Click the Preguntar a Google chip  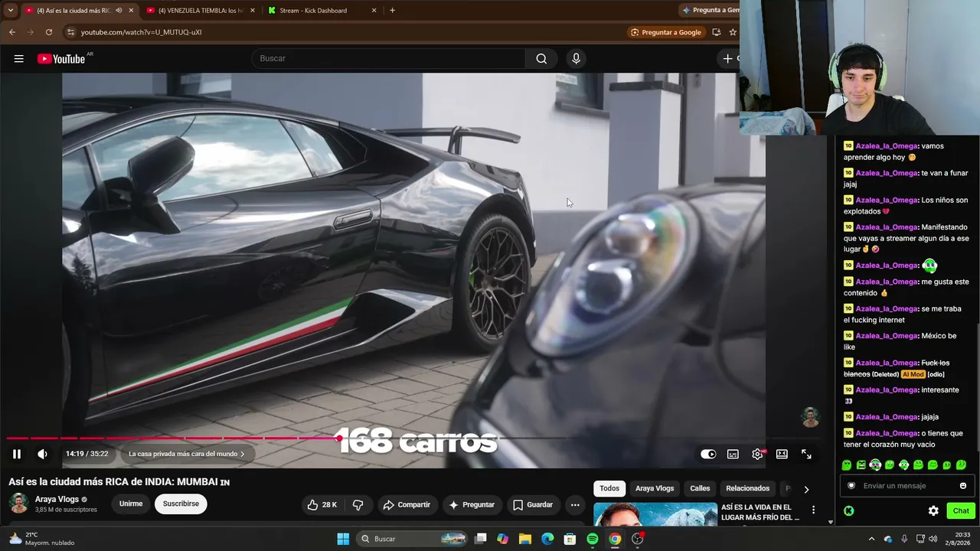665,32
